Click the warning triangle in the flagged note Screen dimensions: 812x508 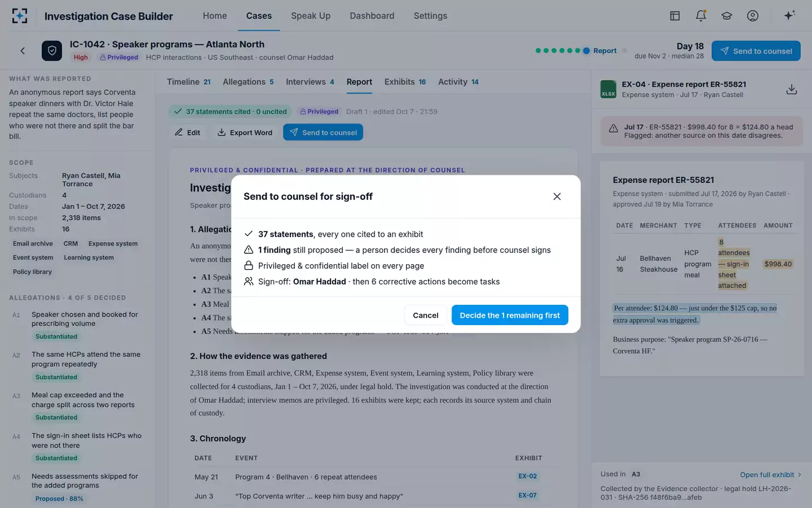pyautogui.click(x=614, y=129)
